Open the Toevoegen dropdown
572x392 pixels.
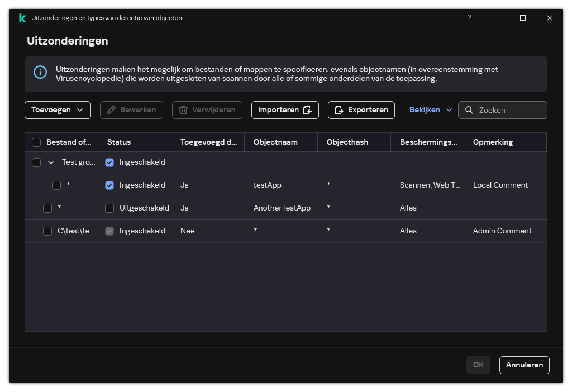58,110
